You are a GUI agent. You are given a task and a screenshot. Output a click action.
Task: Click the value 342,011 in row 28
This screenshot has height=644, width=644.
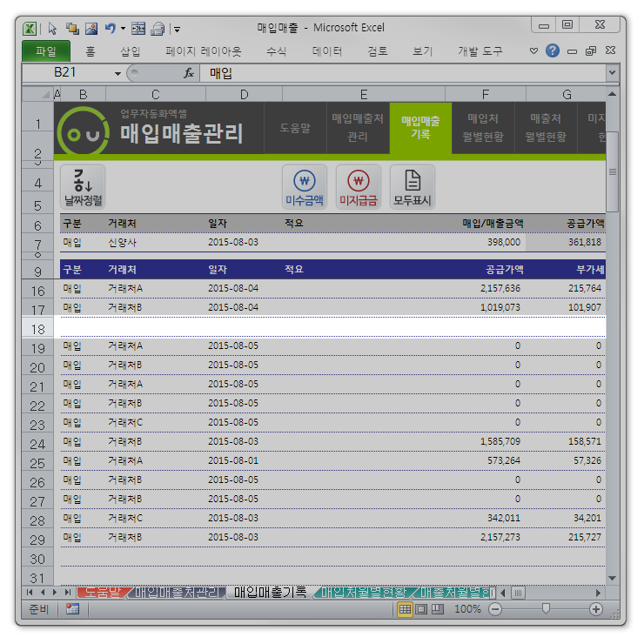coord(504,518)
